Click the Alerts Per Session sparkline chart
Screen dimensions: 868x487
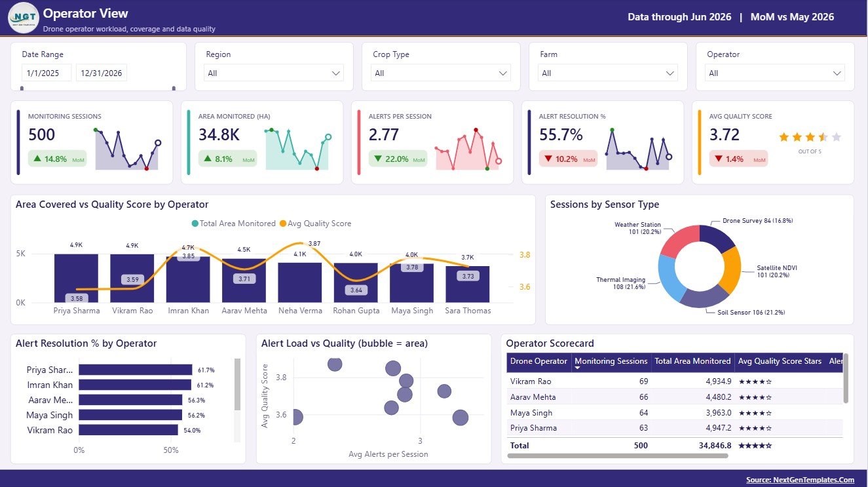468,149
